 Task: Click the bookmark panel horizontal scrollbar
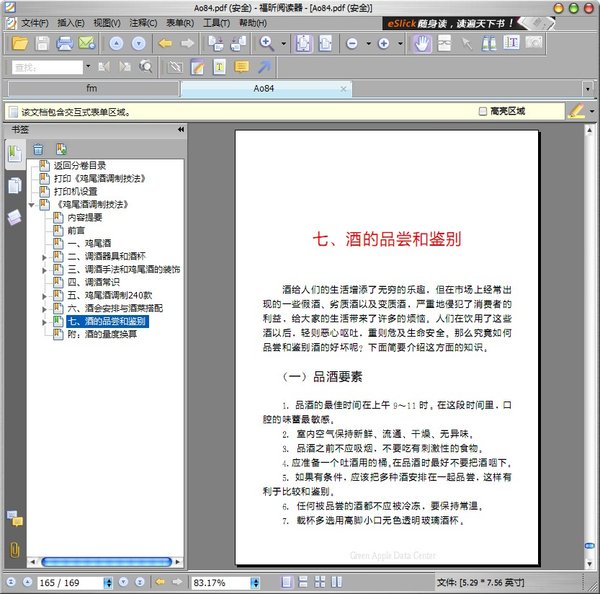coord(106,562)
